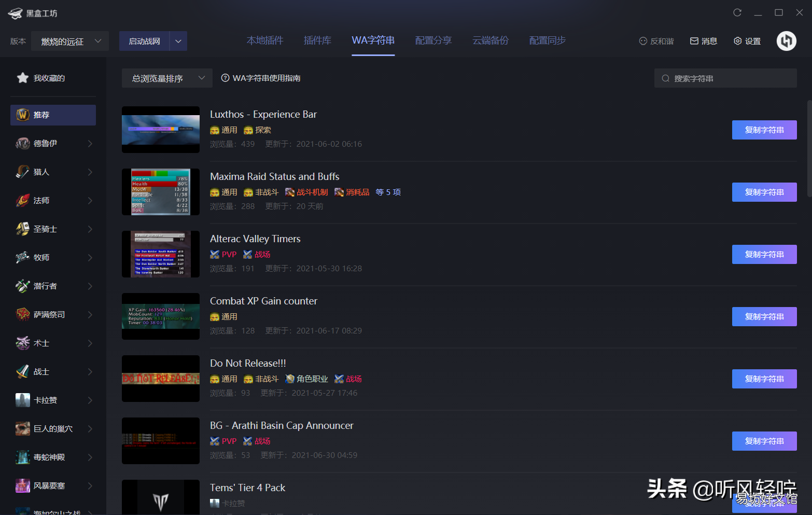Click the 探索 tag on Luxthos entry

(257, 130)
